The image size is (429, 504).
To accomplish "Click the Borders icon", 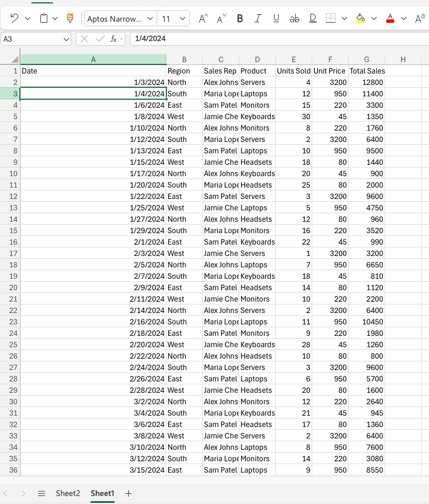I will 331,18.
